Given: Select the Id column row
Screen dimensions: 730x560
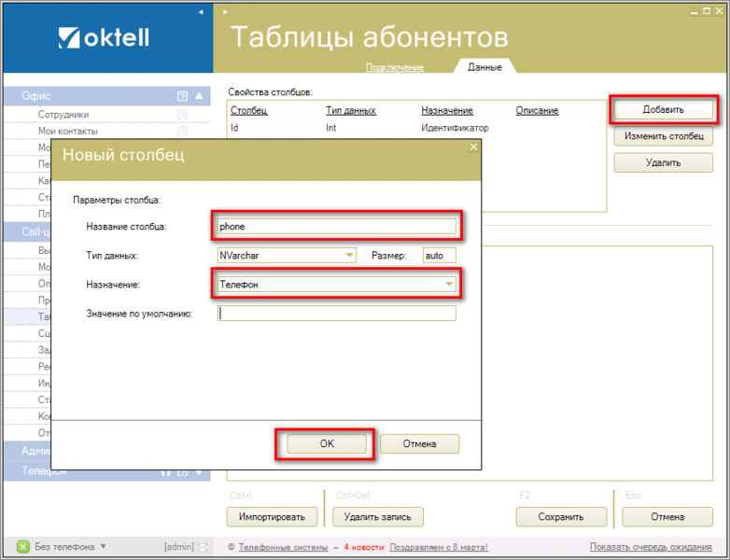Looking at the screenshot, I should (416, 128).
